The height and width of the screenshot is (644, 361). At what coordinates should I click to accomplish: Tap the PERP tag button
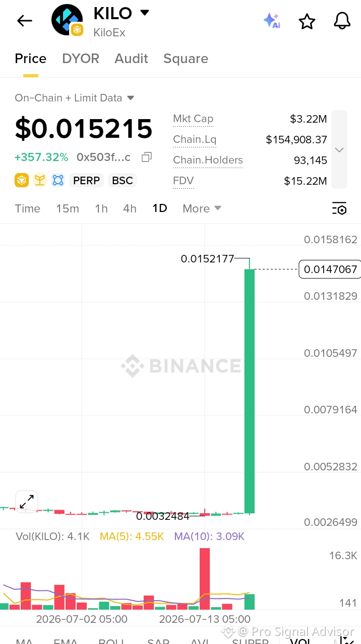(x=87, y=180)
